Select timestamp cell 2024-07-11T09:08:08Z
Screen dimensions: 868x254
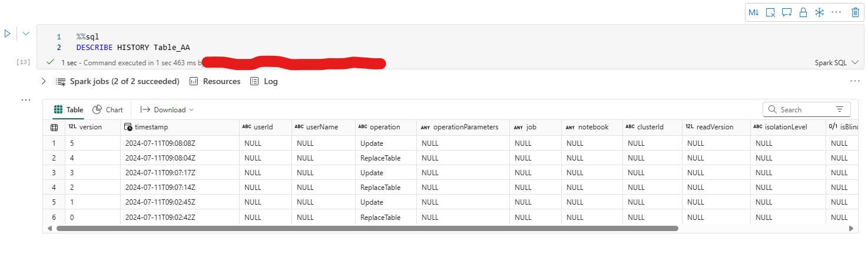180,143
